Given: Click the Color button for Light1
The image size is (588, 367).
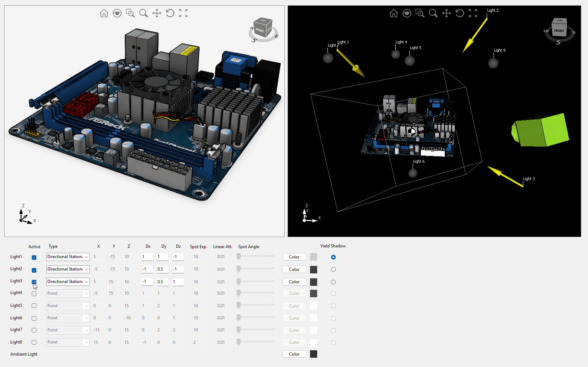Looking at the screenshot, I should (x=294, y=257).
